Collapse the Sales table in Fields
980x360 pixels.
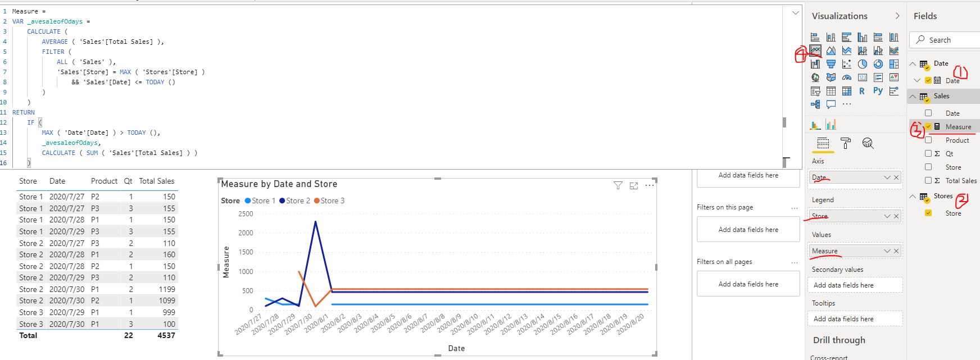[913, 97]
